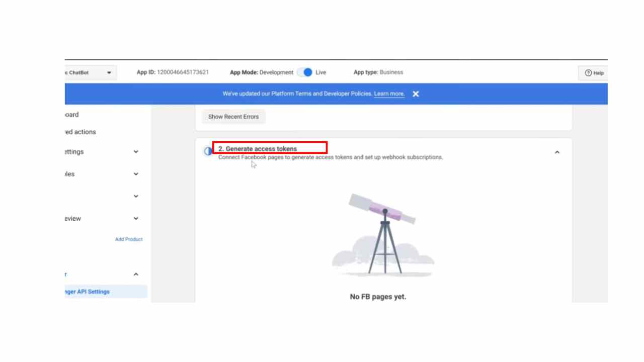Open the Learn more link in banner
This screenshot has height=362, width=644.
[389, 94]
